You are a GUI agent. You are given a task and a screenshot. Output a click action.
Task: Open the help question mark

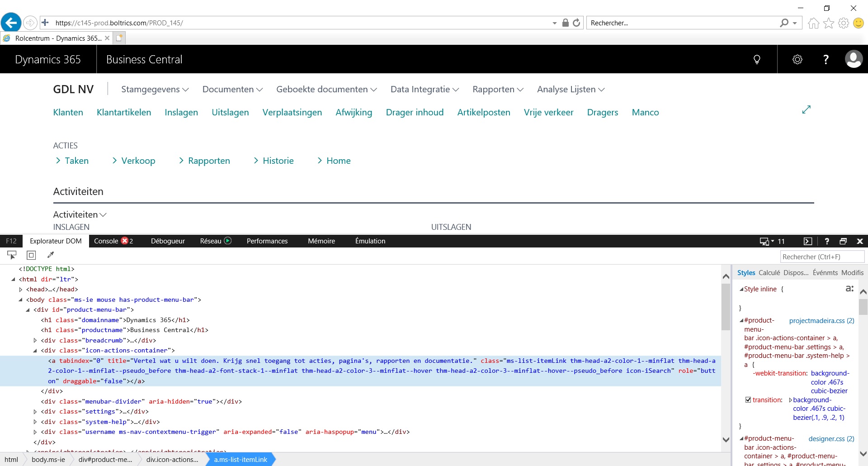pyautogui.click(x=826, y=59)
